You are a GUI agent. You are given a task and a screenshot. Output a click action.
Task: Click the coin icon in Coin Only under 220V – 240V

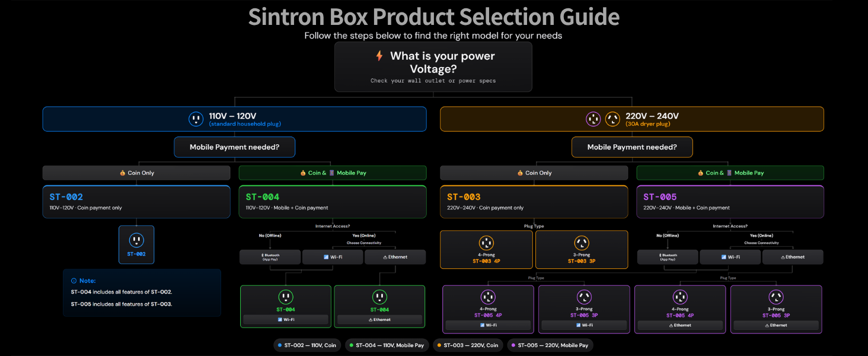pos(520,173)
